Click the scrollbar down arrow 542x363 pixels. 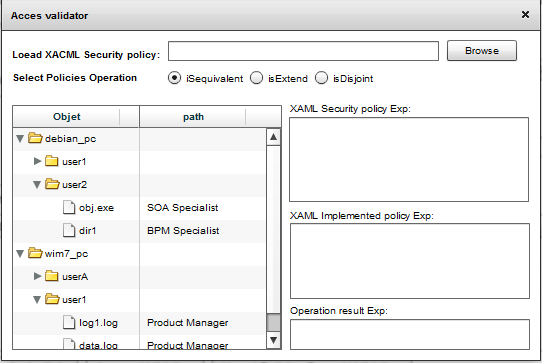coord(273,340)
